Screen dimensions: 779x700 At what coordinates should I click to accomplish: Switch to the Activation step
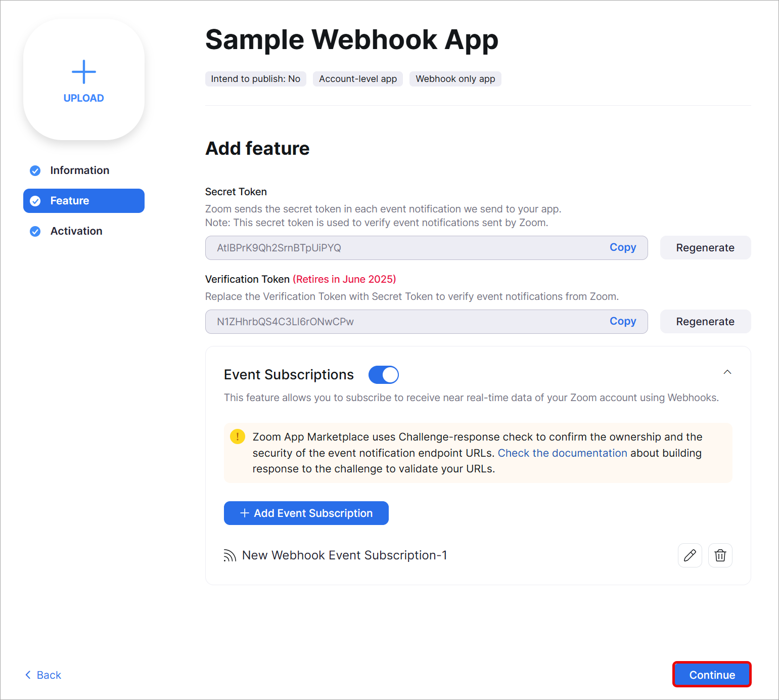click(x=76, y=231)
